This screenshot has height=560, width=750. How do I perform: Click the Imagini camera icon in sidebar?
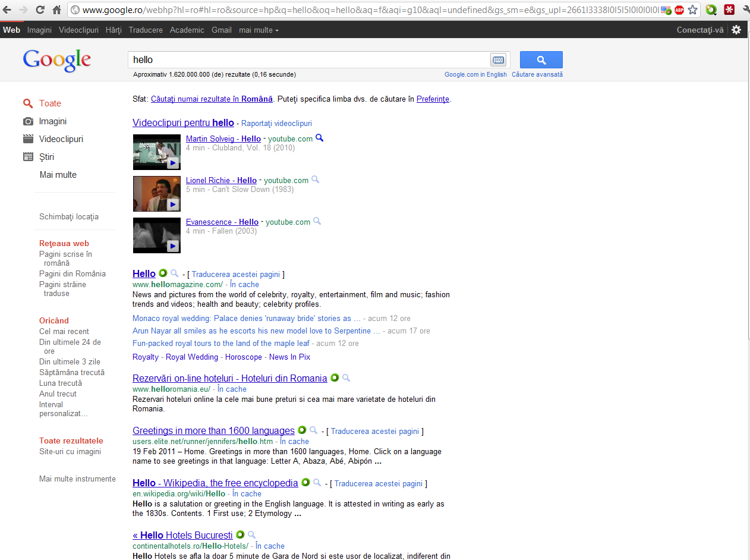(x=28, y=121)
